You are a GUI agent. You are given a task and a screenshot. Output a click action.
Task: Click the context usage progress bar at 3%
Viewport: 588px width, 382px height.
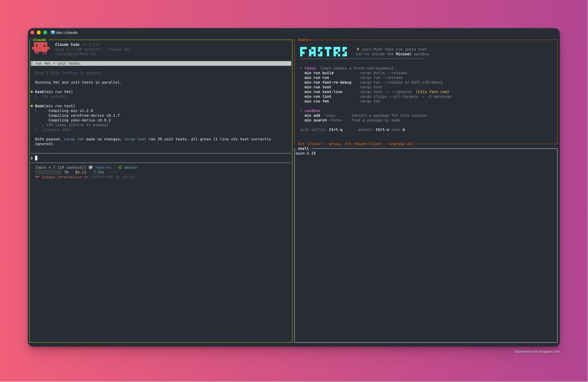[48, 172]
